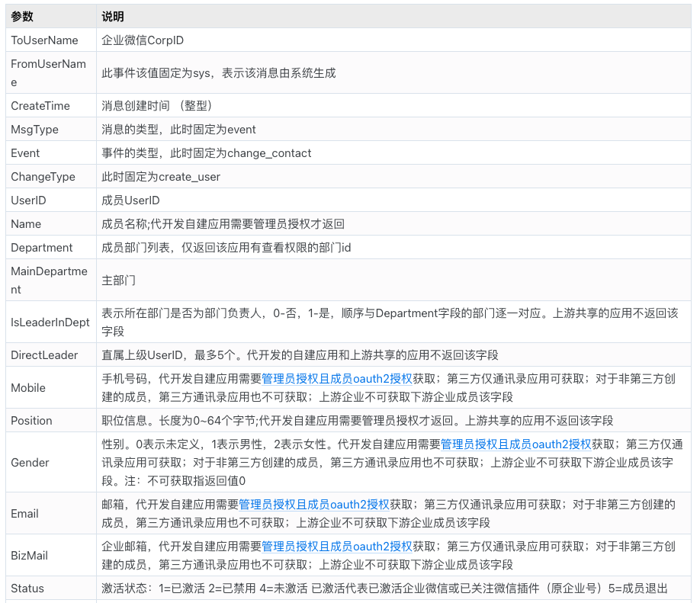This screenshot has width=700, height=603.
Task: Select the ToUserName parameter cell
Action: point(51,40)
